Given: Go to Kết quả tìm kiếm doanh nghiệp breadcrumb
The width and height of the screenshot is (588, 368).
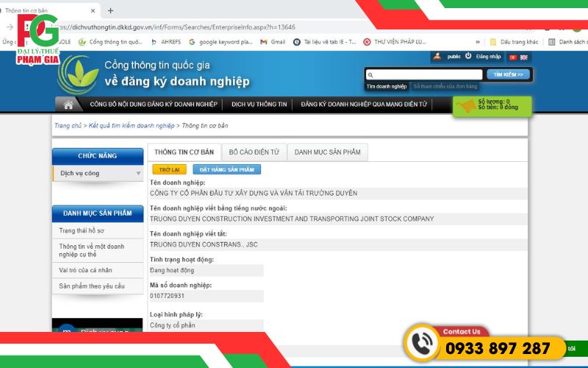Looking at the screenshot, I should [x=132, y=126].
